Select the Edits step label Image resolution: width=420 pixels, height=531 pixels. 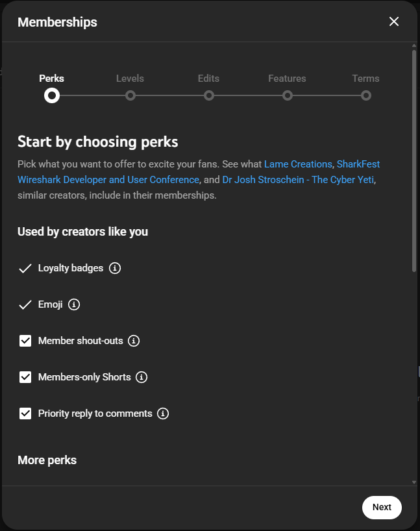[x=208, y=78]
